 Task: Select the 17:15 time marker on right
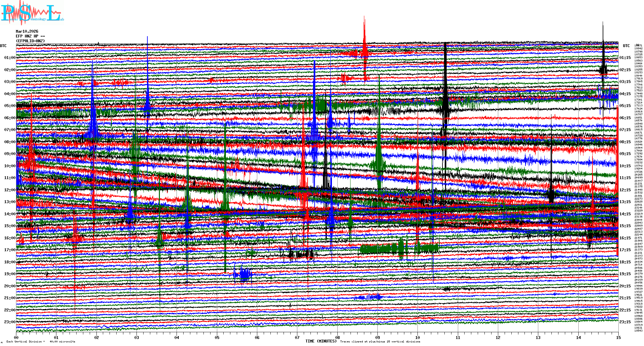click(x=625, y=250)
